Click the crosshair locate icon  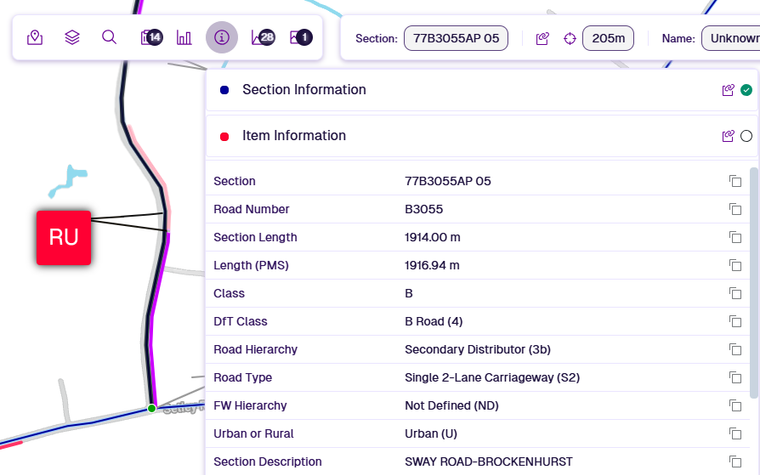tap(570, 38)
